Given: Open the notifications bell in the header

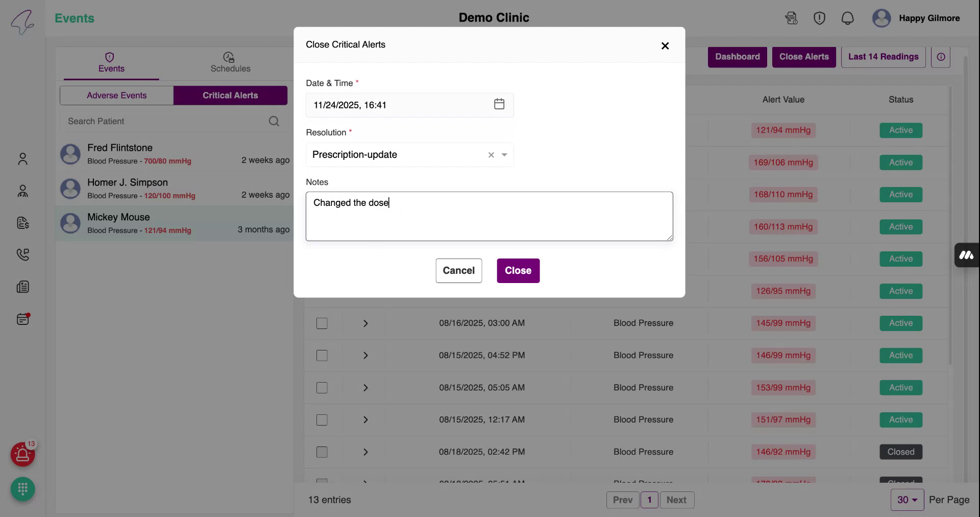Looking at the screenshot, I should 848,18.
